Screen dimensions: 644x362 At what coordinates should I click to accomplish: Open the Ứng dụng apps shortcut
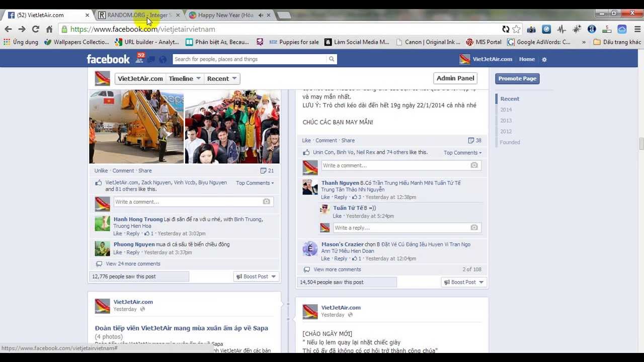(21, 42)
